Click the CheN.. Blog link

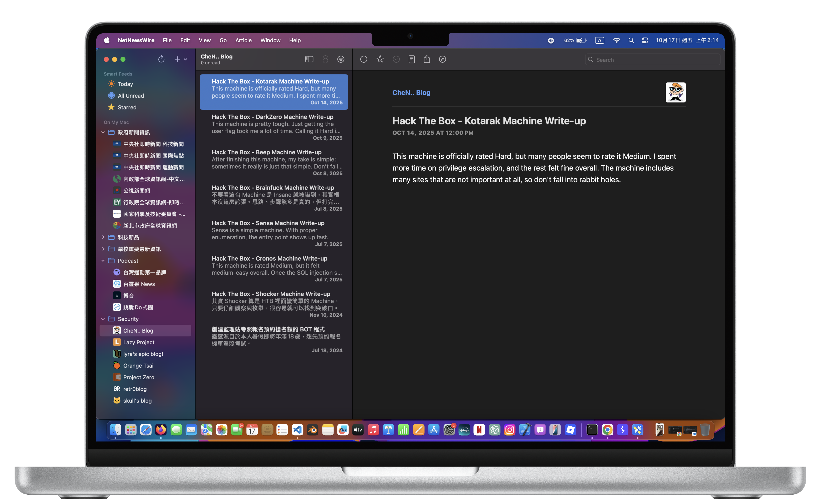click(411, 93)
